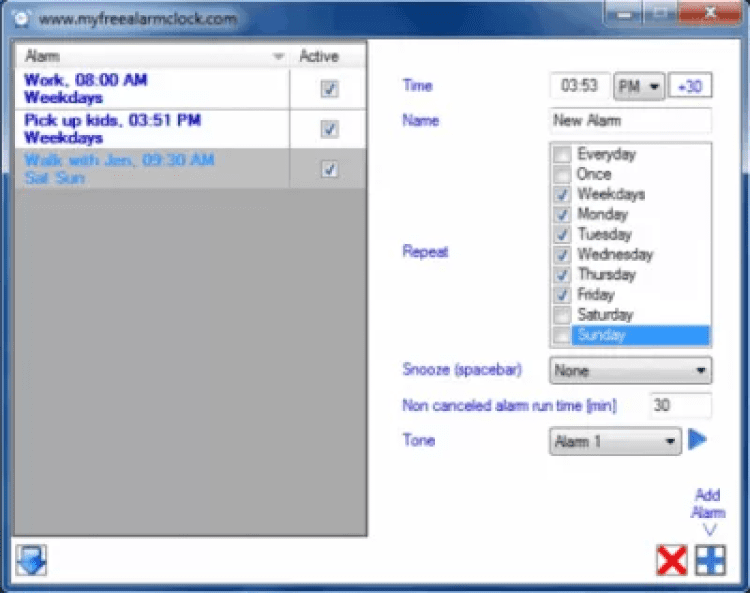The width and height of the screenshot is (750, 593).
Task: Click the alarm clock icon in title bar
Action: tap(22, 19)
